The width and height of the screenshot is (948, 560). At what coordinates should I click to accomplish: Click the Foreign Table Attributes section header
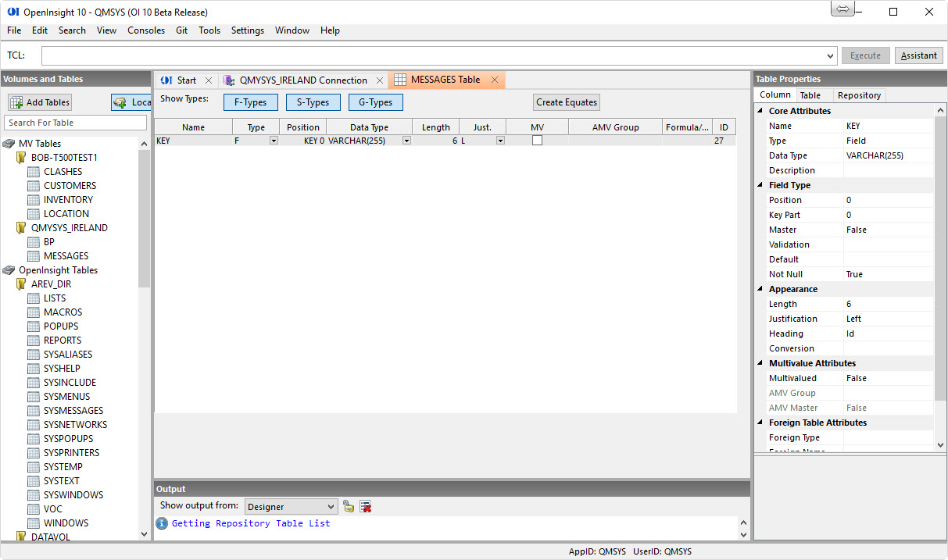pyautogui.click(x=817, y=423)
